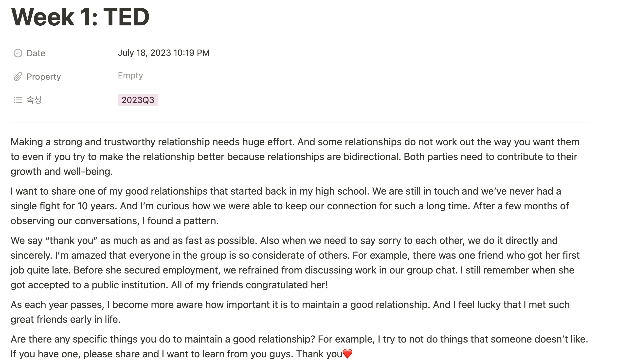Click the paperclip icon beside Property
The height and width of the screenshot is (364, 617).
coord(18,77)
